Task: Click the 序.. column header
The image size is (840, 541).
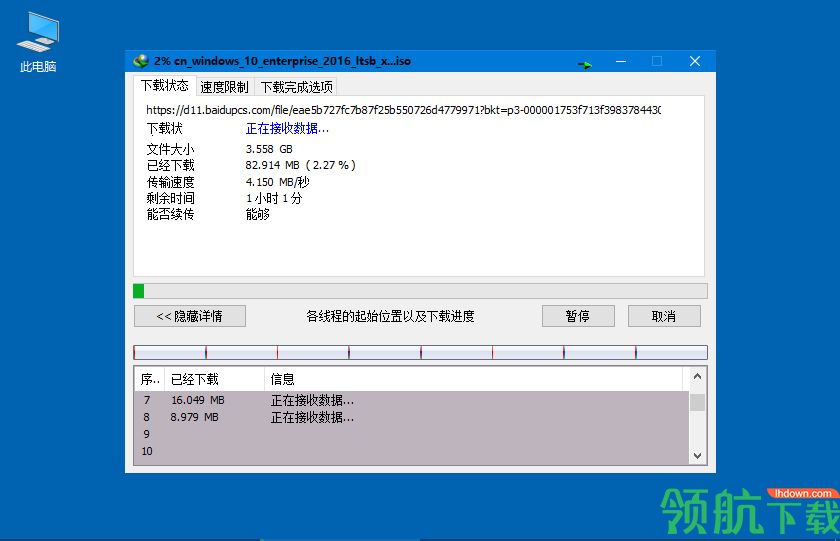Action: pyautogui.click(x=149, y=380)
